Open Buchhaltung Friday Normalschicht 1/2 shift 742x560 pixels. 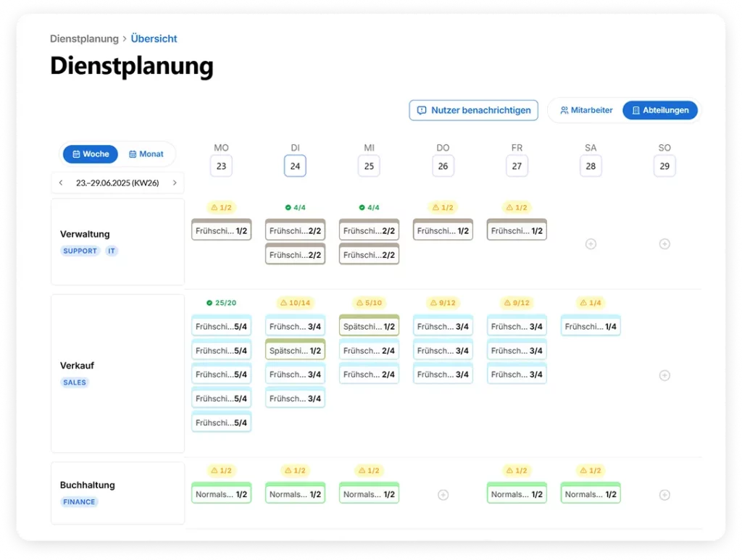click(517, 493)
